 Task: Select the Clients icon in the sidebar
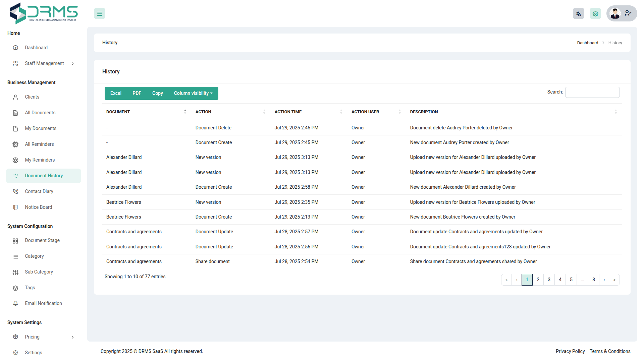point(15,97)
